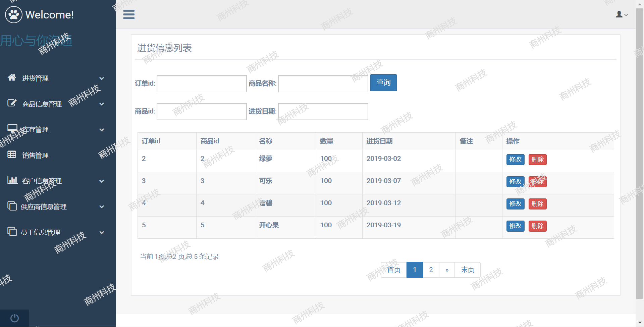The image size is (644, 327).
Task: Toggle the hamburger menu icon
Action: coord(129,14)
